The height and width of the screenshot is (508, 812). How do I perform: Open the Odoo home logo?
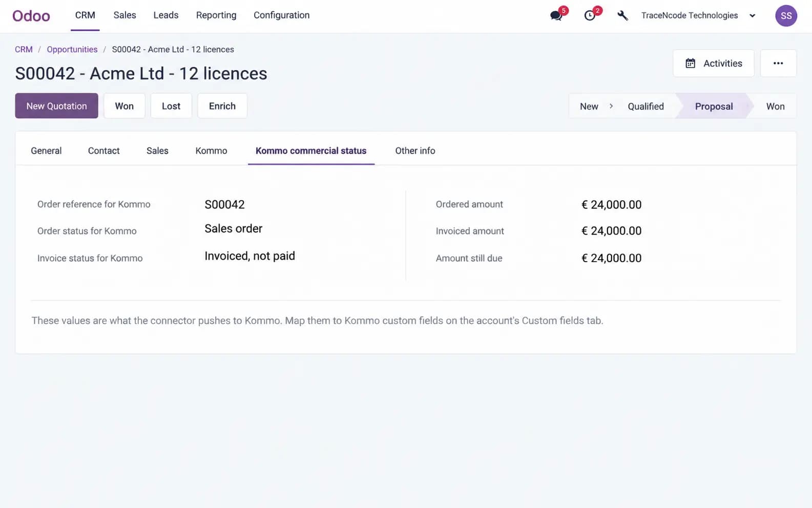point(31,16)
